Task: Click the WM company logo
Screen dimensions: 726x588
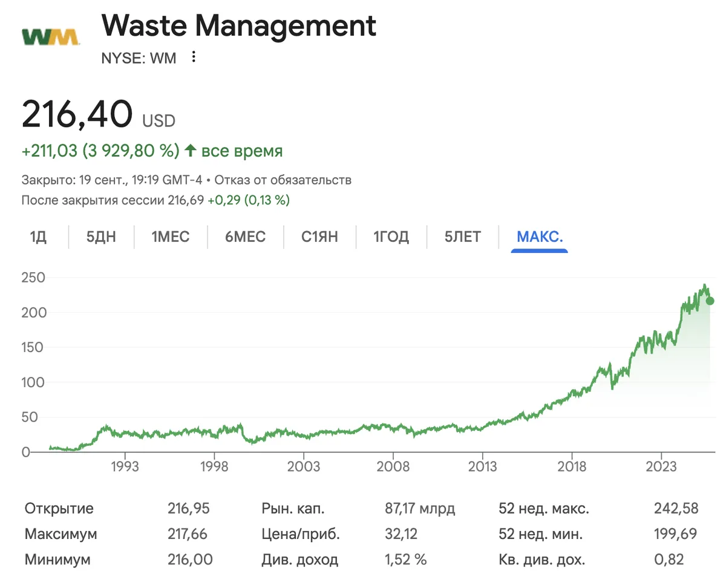Action: point(50,37)
